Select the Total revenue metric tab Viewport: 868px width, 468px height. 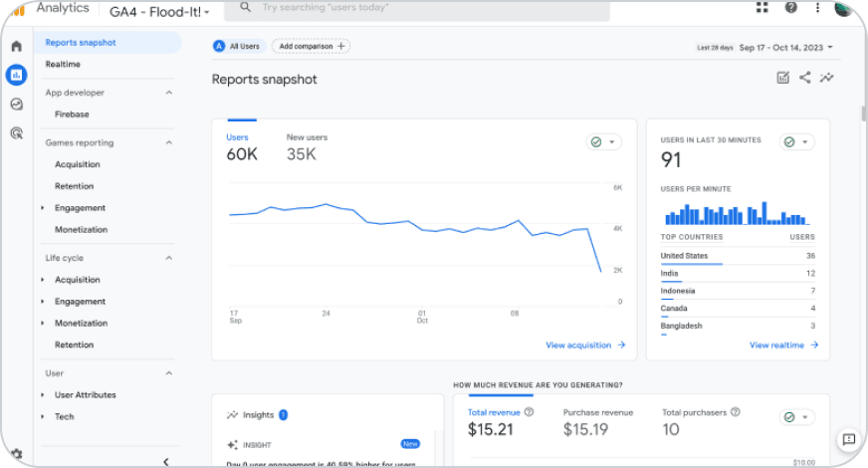pyautogui.click(x=500, y=421)
